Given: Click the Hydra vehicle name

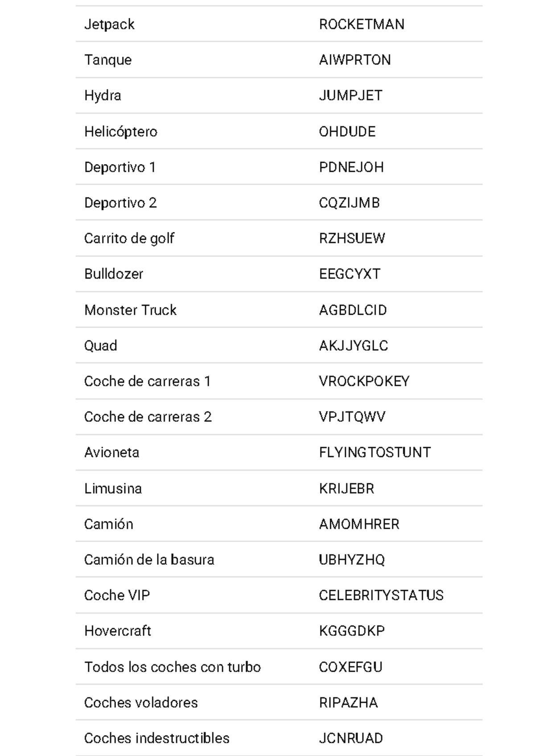Looking at the screenshot, I should point(103,96).
